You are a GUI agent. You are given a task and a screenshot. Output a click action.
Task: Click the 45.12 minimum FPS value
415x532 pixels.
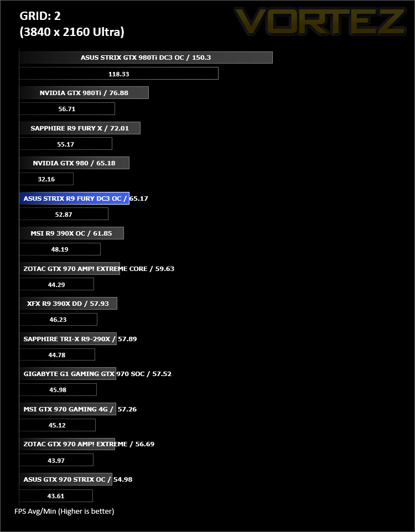[x=57, y=425]
